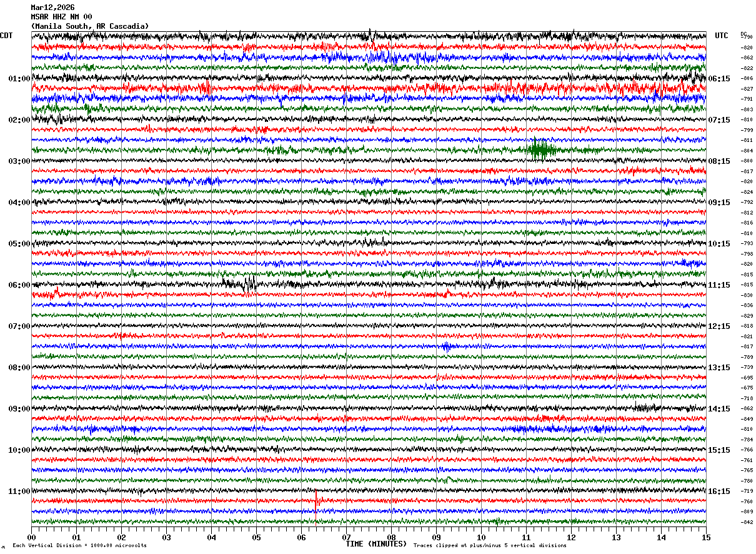Click the DC offset value -827
Screen dimensions: 756x554
(747, 89)
